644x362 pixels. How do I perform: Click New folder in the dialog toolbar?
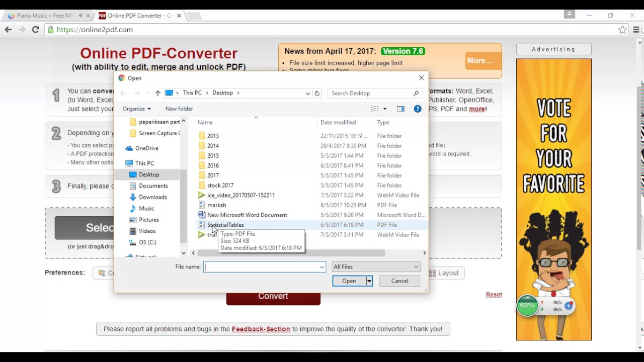179,109
